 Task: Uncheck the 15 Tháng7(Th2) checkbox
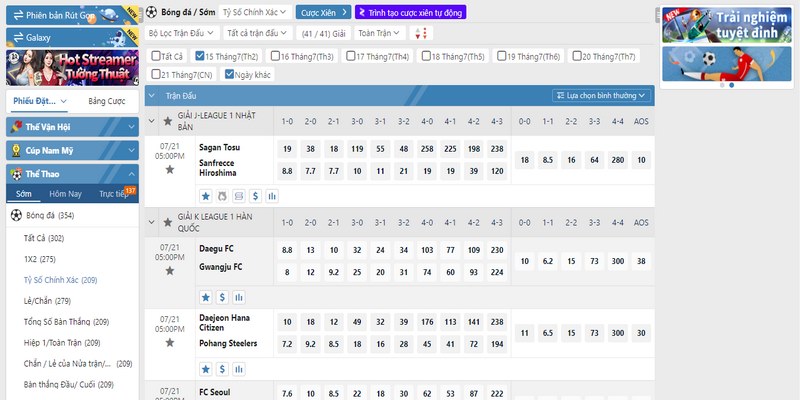click(x=201, y=56)
